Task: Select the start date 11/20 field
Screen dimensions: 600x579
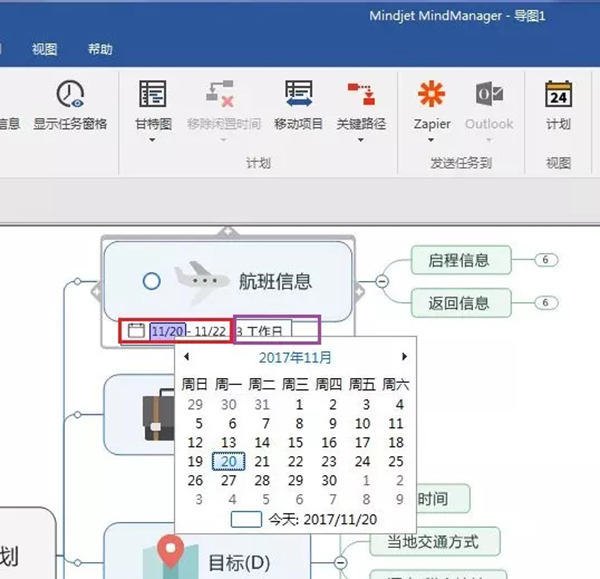Action: coord(168,331)
